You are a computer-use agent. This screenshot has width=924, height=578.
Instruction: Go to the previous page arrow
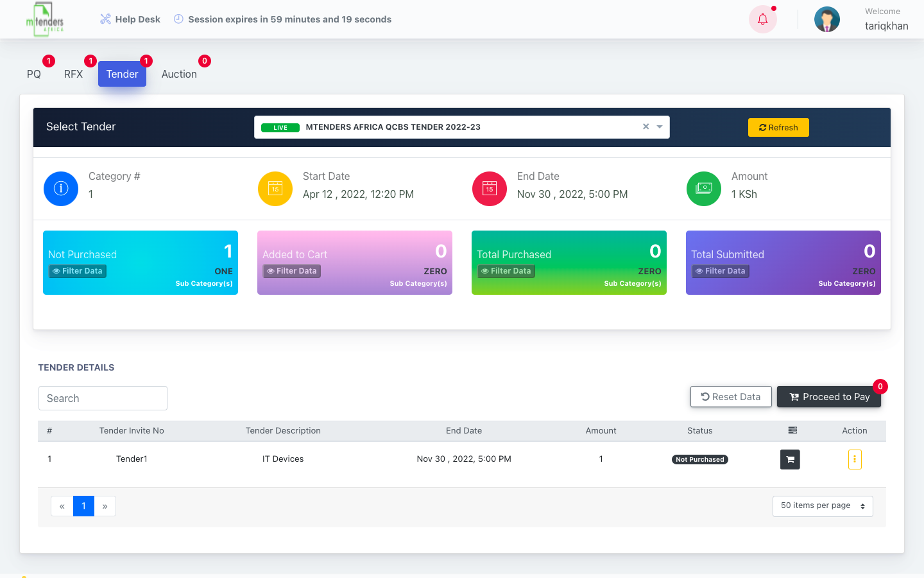click(62, 506)
